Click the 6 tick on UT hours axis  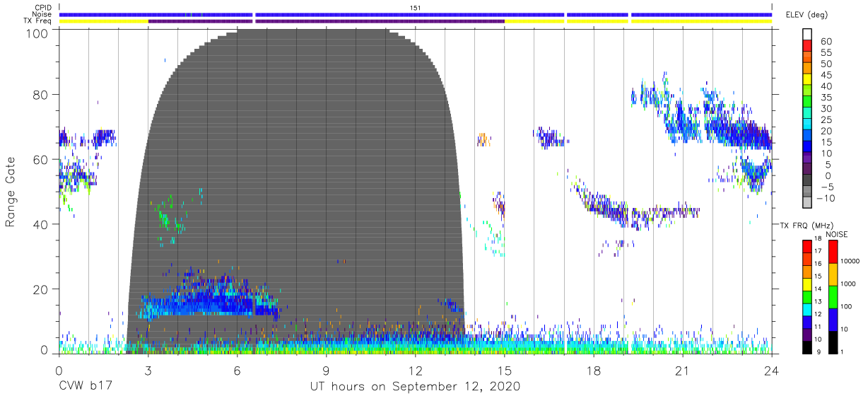click(x=237, y=371)
